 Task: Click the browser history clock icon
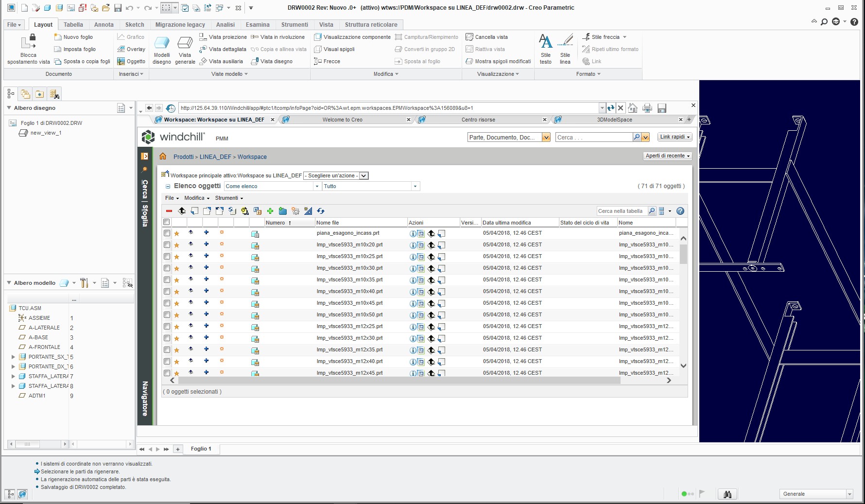(171, 108)
